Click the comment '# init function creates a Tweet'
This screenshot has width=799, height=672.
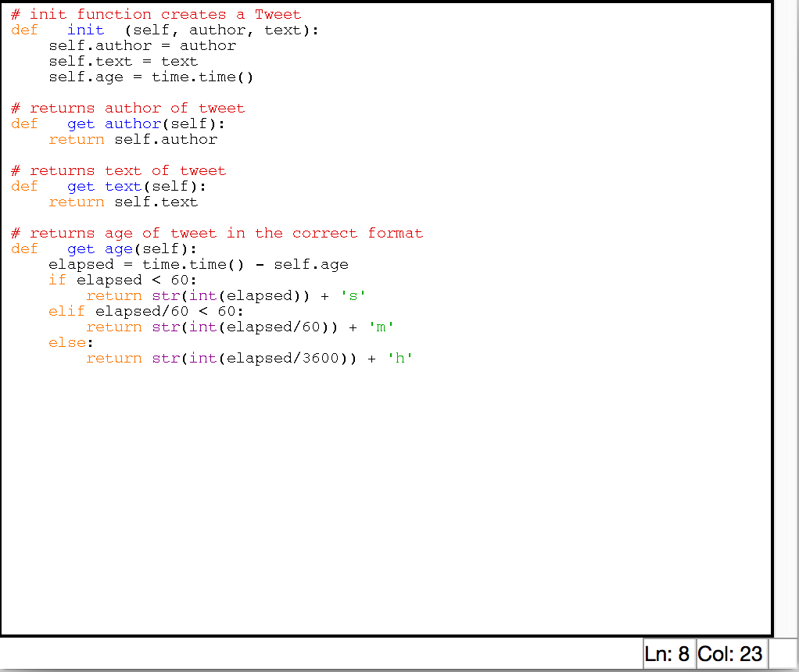pos(156,14)
